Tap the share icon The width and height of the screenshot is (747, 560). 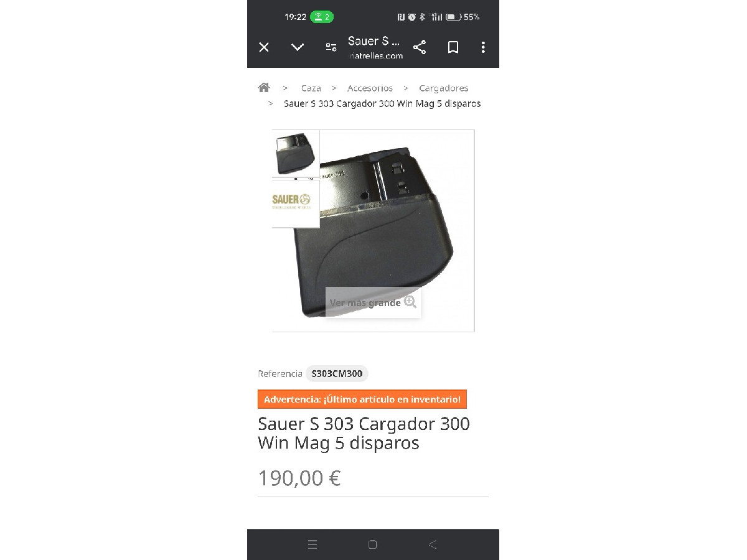[x=420, y=47]
